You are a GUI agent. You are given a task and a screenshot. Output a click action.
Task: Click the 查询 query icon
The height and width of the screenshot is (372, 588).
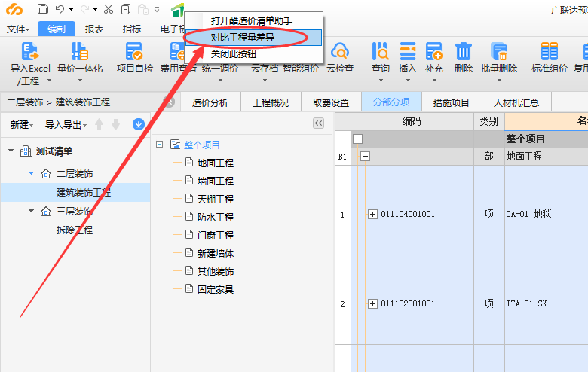[381, 51]
